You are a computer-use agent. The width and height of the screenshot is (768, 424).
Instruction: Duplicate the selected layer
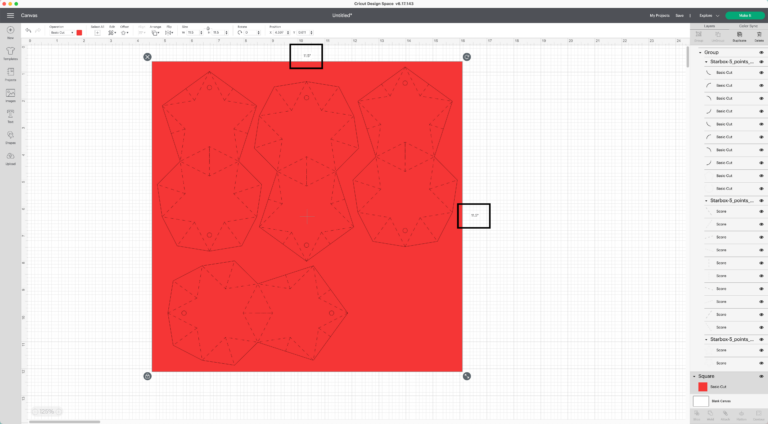[739, 38]
